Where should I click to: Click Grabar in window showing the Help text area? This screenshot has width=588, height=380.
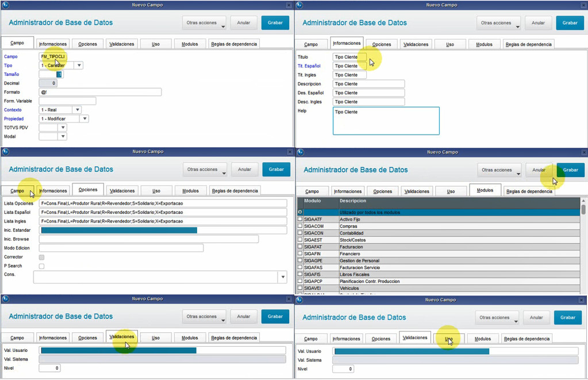[x=570, y=23]
